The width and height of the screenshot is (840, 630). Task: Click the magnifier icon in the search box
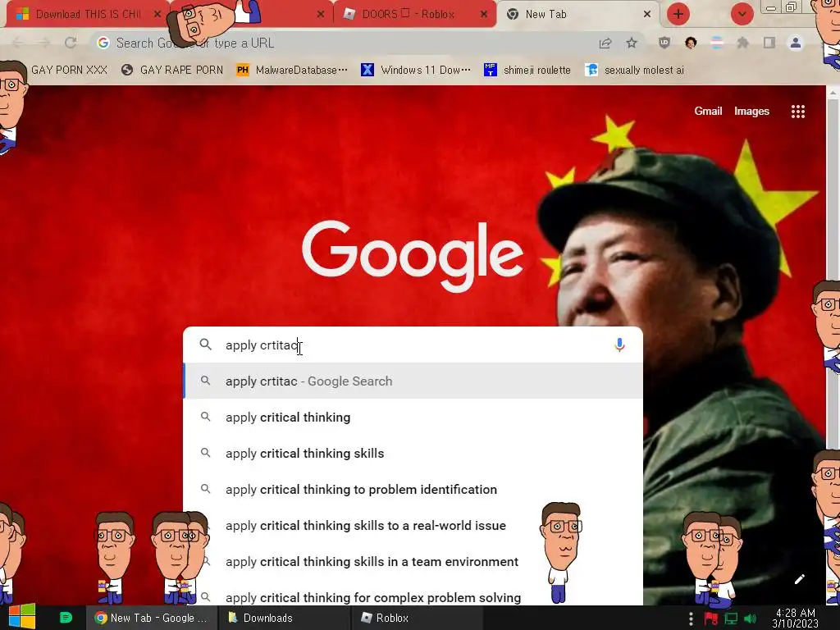[x=206, y=345]
